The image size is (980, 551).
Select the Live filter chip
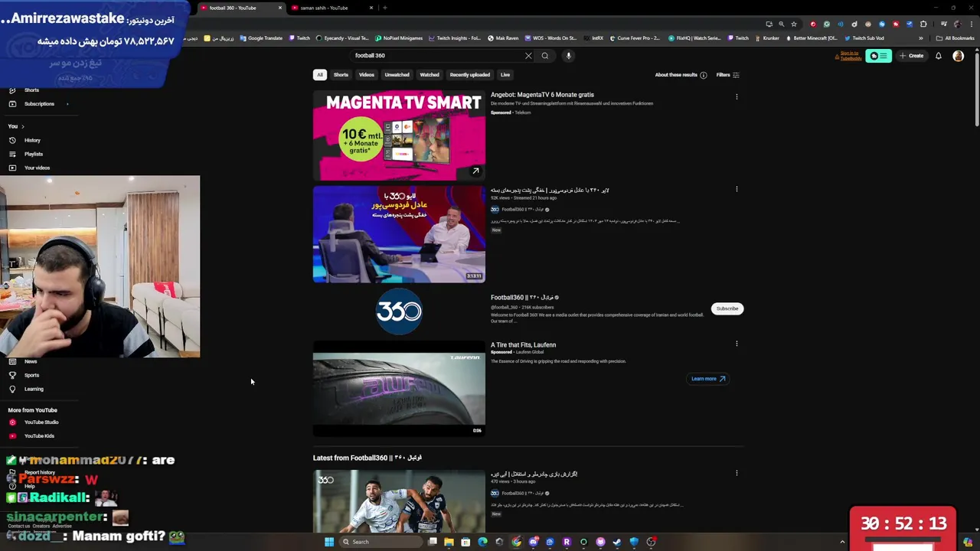coord(505,75)
